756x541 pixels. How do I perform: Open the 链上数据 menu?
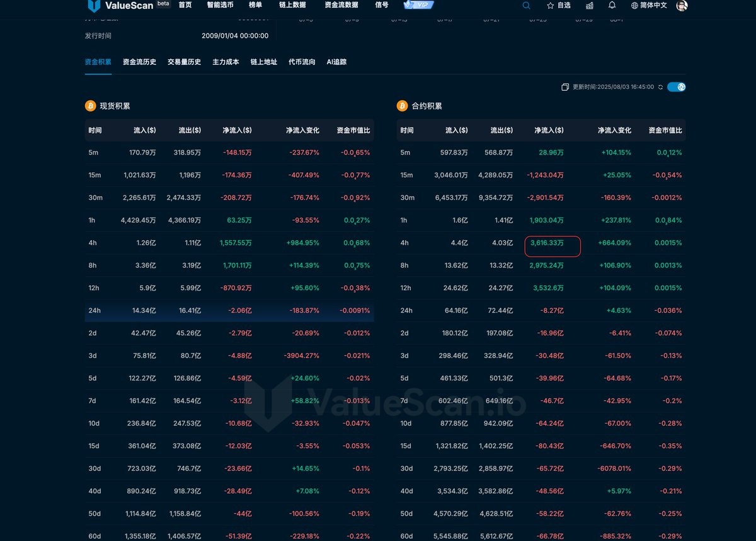point(293,5)
